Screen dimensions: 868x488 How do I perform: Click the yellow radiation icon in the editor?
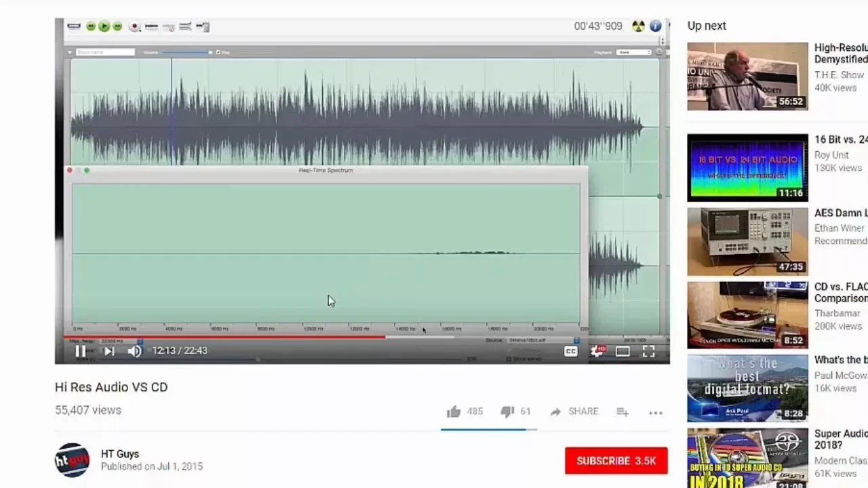637,26
